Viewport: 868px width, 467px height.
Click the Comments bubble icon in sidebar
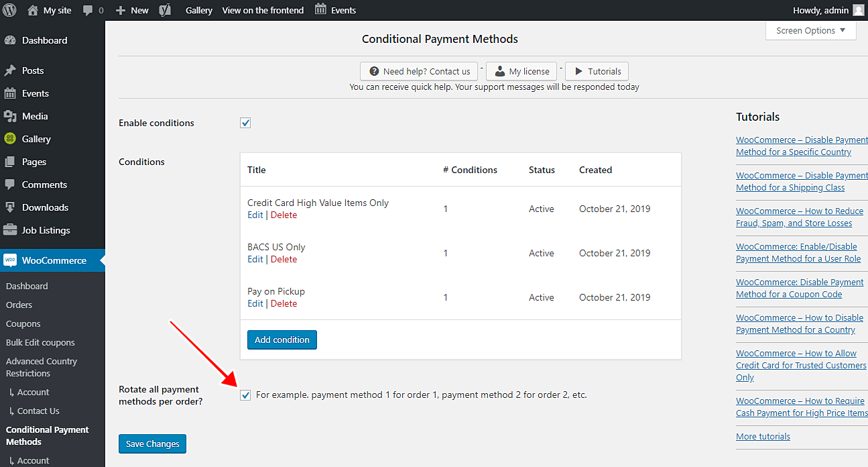10,185
